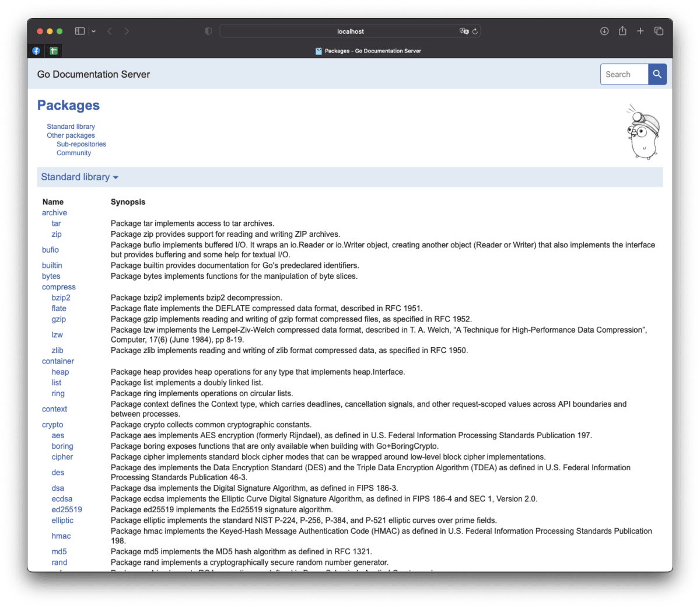
Task: Show tab overview icon
Action: pyautogui.click(x=659, y=31)
